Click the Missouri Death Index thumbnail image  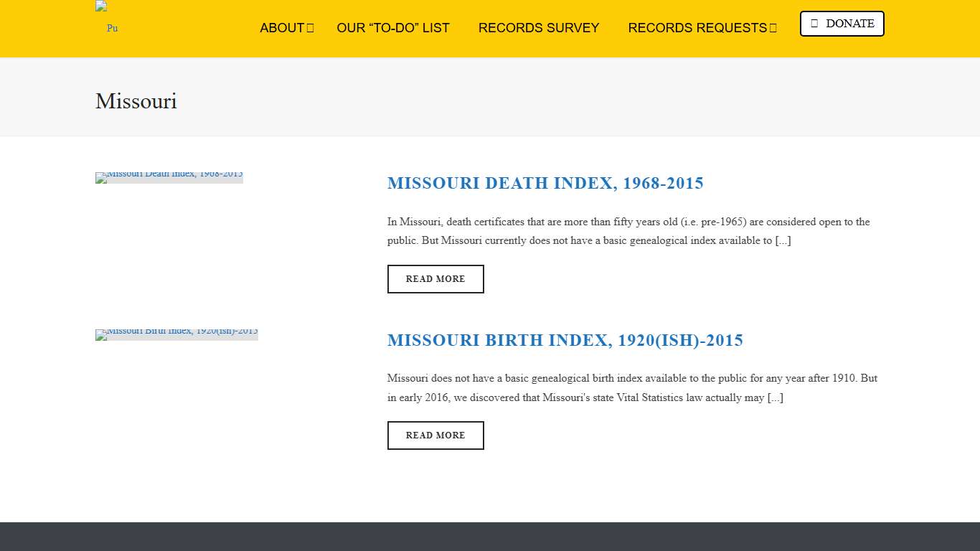point(169,177)
